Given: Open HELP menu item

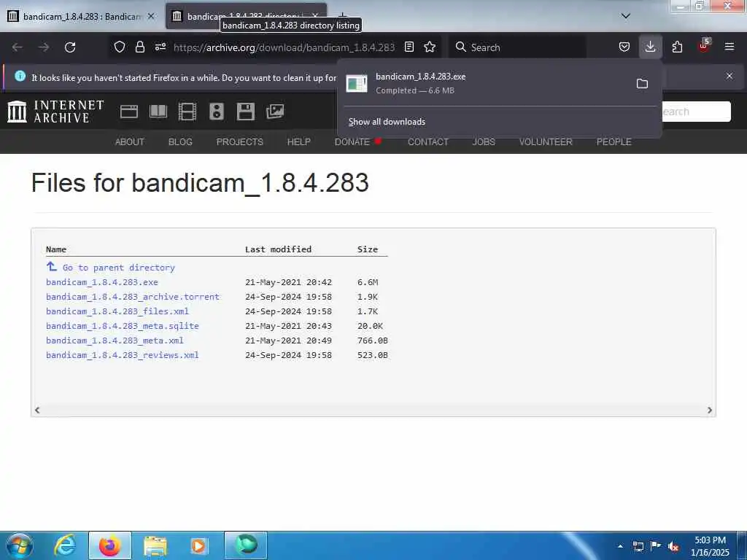Looking at the screenshot, I should (x=298, y=142).
